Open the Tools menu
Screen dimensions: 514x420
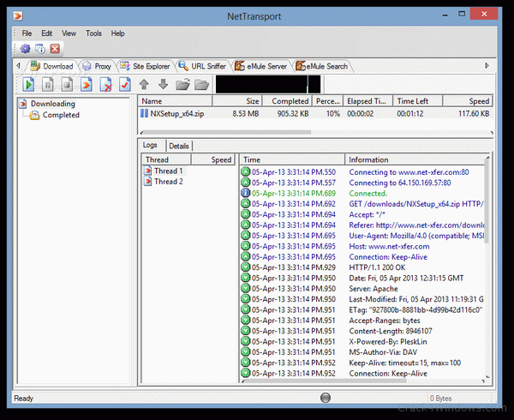93,33
